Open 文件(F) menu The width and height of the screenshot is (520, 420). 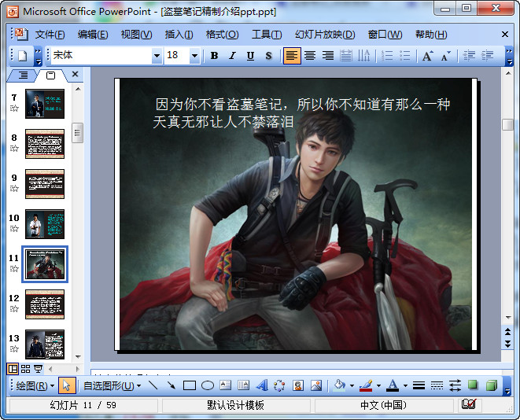click(x=50, y=34)
